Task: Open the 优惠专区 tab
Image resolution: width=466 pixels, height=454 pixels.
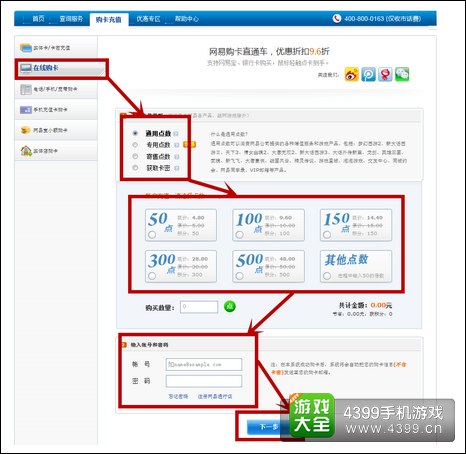Action: 148,19
